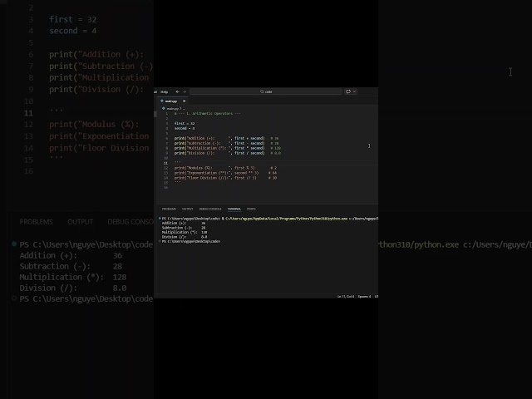Screen dimensions: 532x399
Task: Open the Help menu in the center window
Action: pos(165,92)
